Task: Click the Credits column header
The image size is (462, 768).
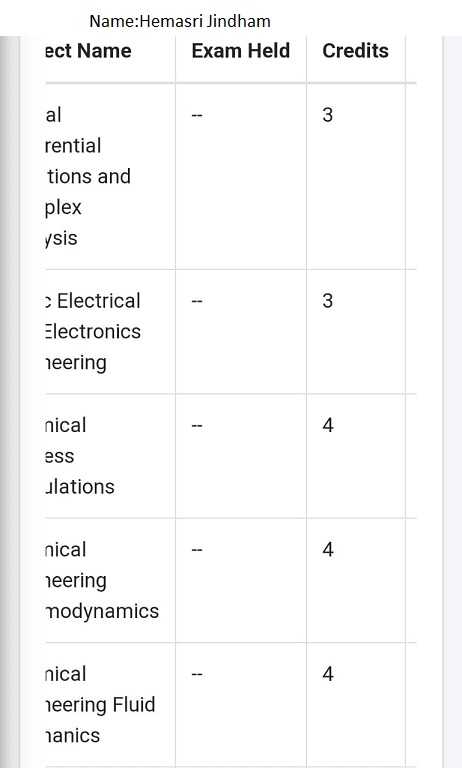Action: [356, 51]
